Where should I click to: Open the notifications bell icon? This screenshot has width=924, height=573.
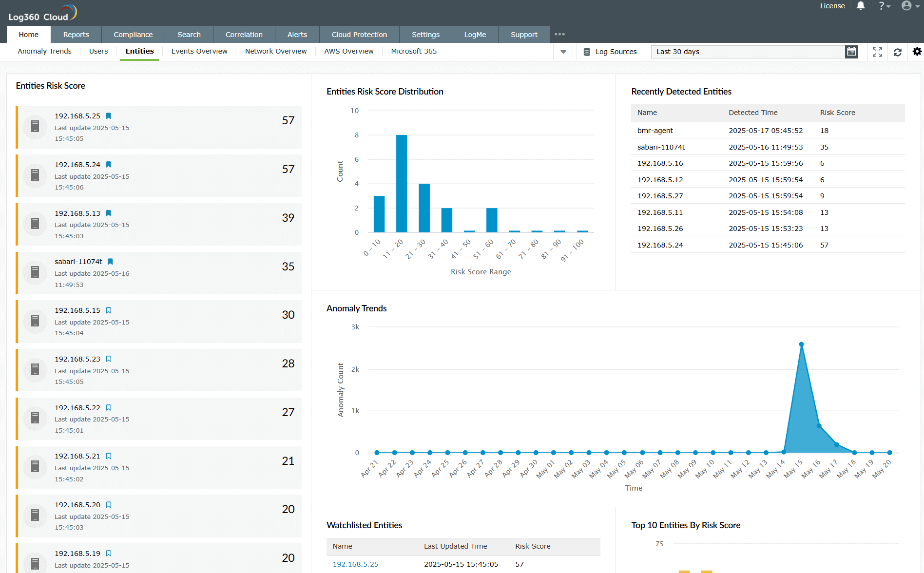(x=861, y=6)
